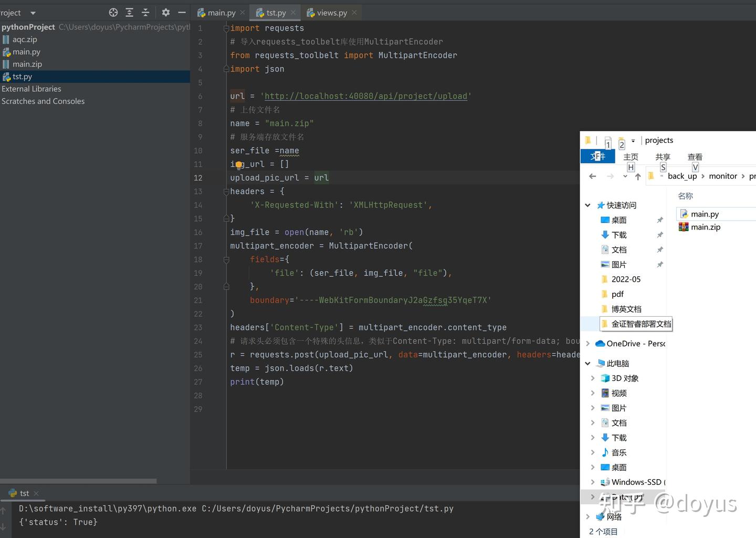
Task: Open the Project view dropdown arrow
Action: (33, 13)
